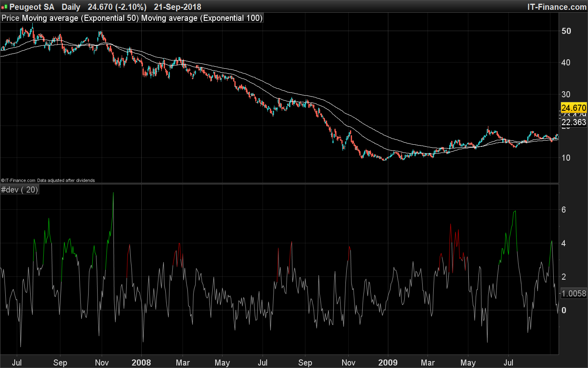
Task: Click the 2008 label on time axis
Action: [x=141, y=363]
